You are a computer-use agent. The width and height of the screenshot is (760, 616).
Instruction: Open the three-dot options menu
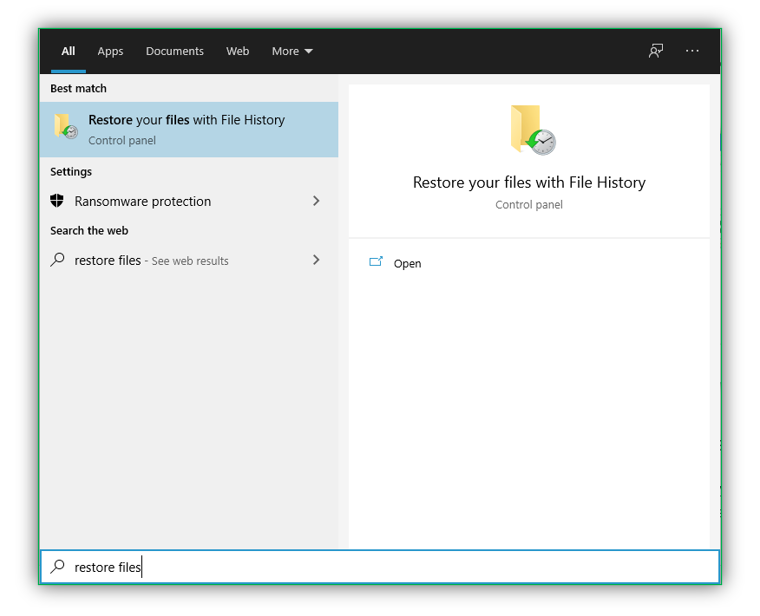coord(692,51)
